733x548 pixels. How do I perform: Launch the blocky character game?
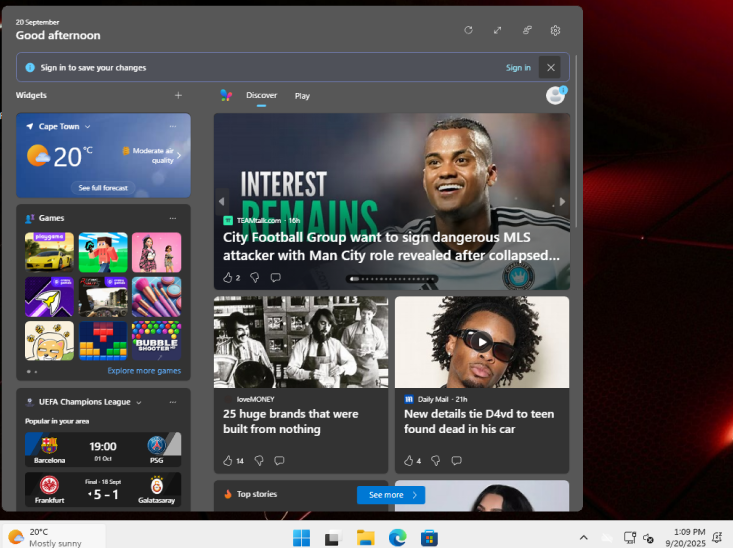click(x=103, y=252)
